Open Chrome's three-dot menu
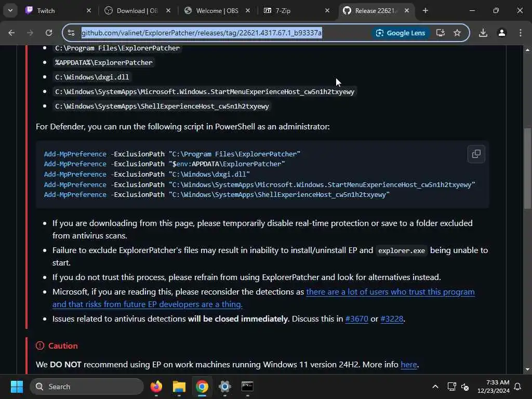Screen dimensions: 532x399 tap(521, 33)
